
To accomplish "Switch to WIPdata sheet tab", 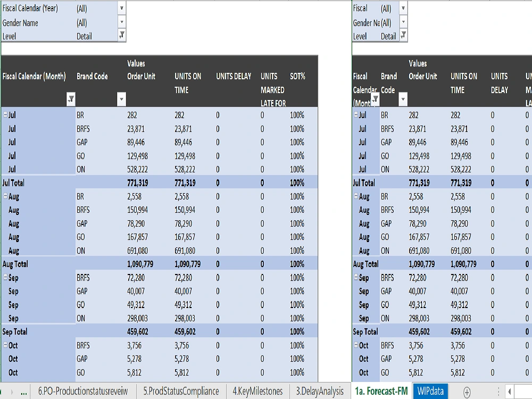I will point(430,391).
